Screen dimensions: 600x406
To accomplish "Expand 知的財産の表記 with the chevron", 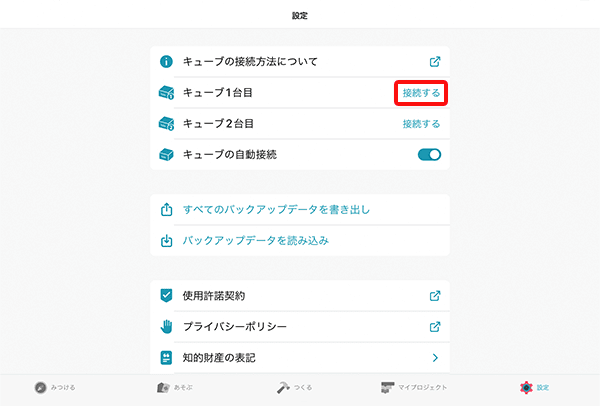I will click(x=435, y=357).
